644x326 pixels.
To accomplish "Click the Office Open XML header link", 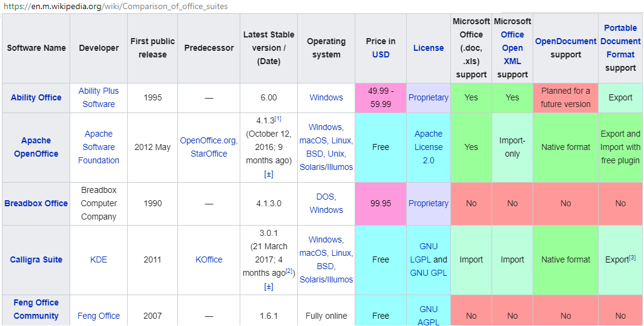I will (x=512, y=48).
